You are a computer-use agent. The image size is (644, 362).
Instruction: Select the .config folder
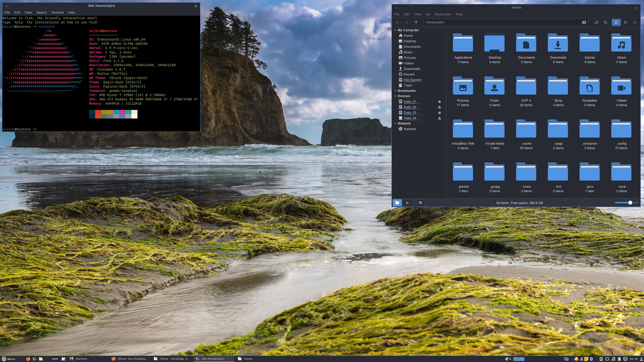[621, 134]
